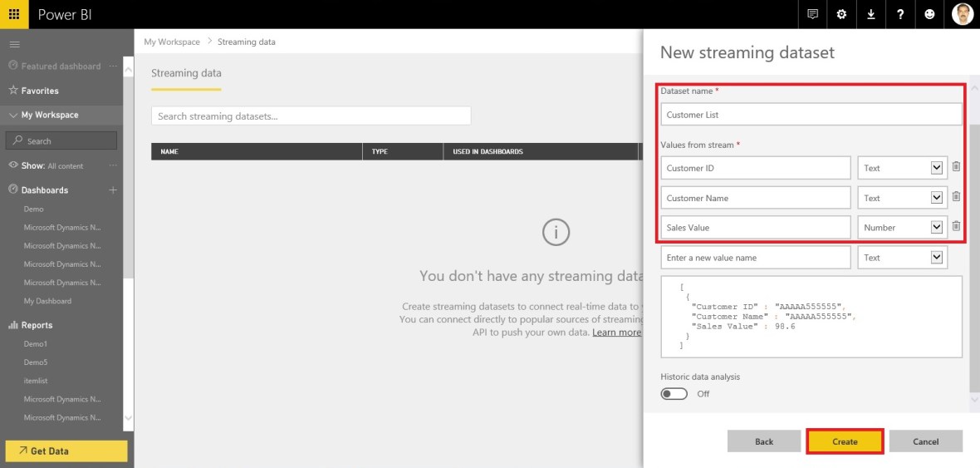Viewport: 980px width, 468px height.
Task: Open My Dashboard in sidebar
Action: [x=47, y=301]
